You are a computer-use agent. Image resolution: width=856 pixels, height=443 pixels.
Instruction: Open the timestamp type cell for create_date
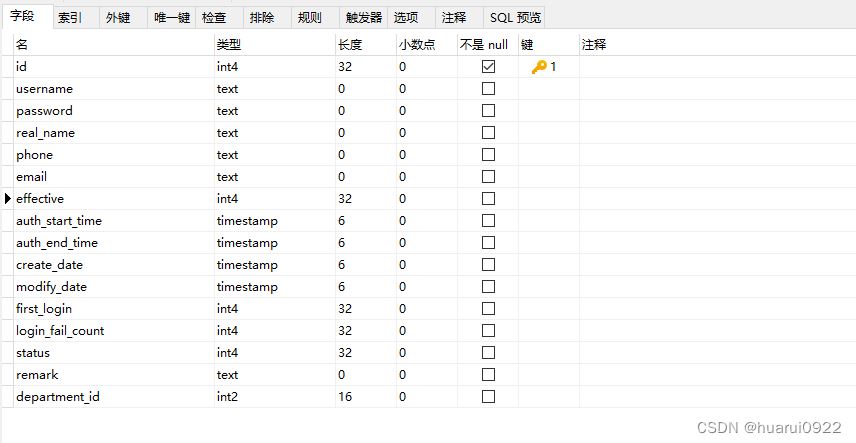click(x=275, y=265)
